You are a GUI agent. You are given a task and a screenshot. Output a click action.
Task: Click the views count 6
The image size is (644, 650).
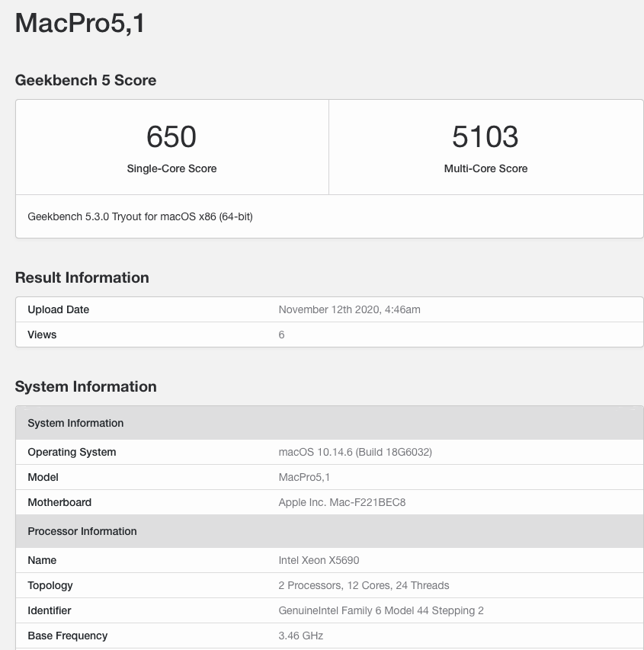point(281,335)
